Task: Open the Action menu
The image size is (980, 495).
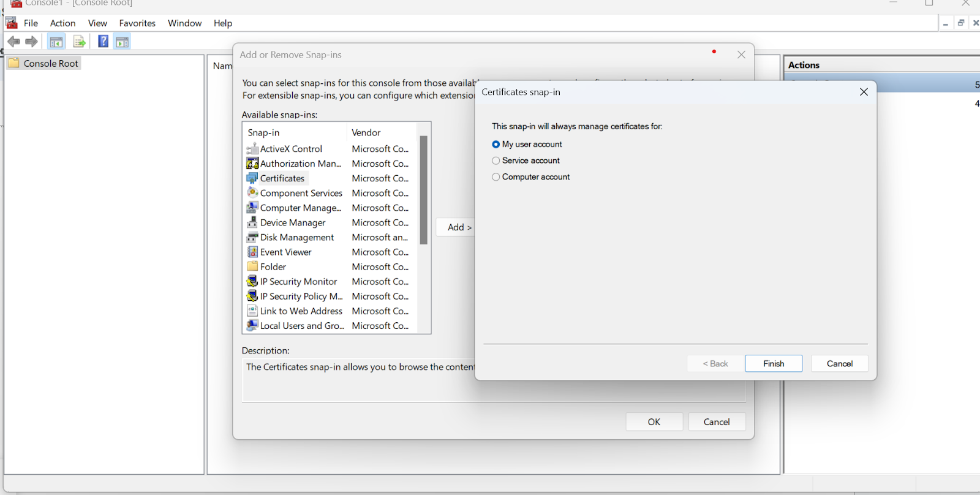Action: (x=63, y=23)
